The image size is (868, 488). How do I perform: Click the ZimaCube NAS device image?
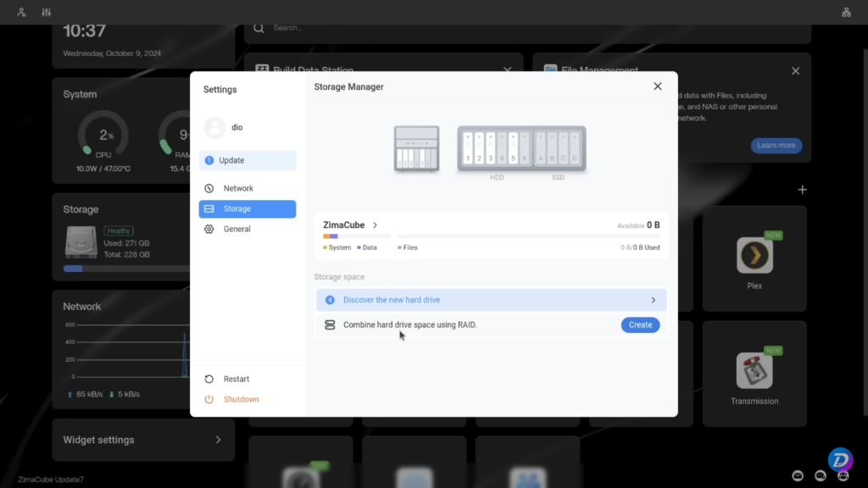(417, 149)
